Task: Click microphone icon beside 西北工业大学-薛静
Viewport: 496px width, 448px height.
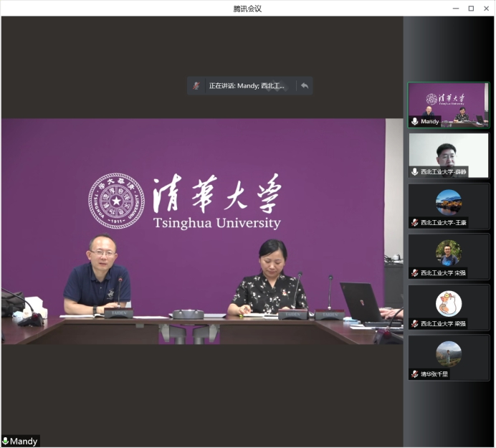Action: (x=415, y=172)
